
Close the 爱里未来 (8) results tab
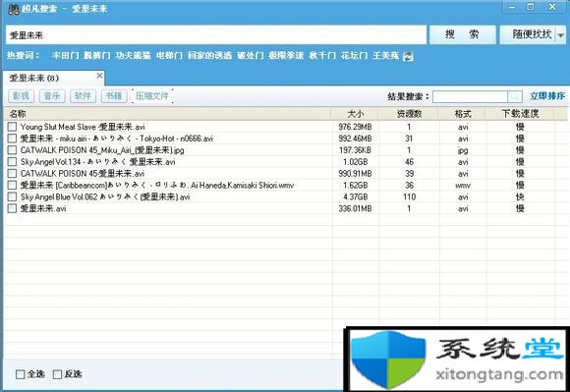[99, 76]
